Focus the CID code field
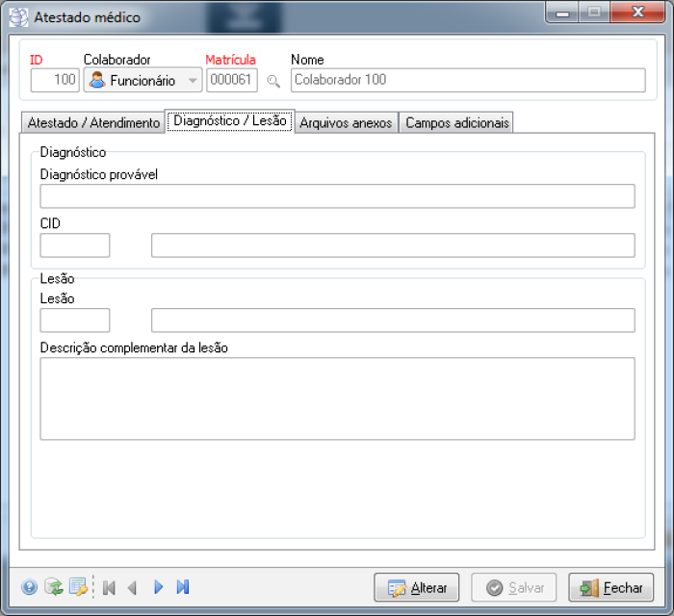Screen dimensions: 674x616 point(75,245)
